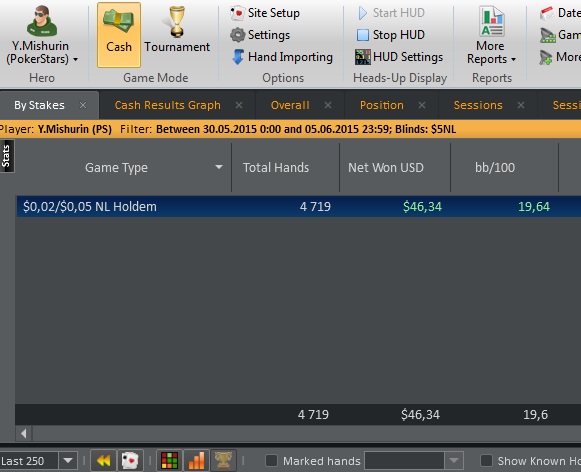Viewport: 581px width, 472px height.
Task: Close the Cash Results Graph tab
Action: point(239,105)
